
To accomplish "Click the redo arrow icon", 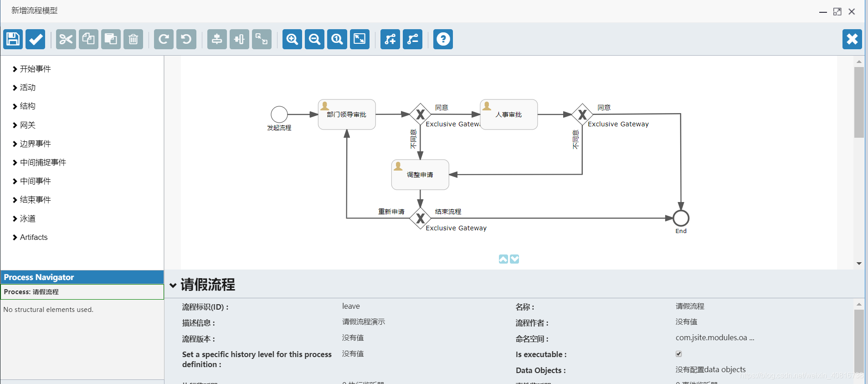I will [164, 39].
